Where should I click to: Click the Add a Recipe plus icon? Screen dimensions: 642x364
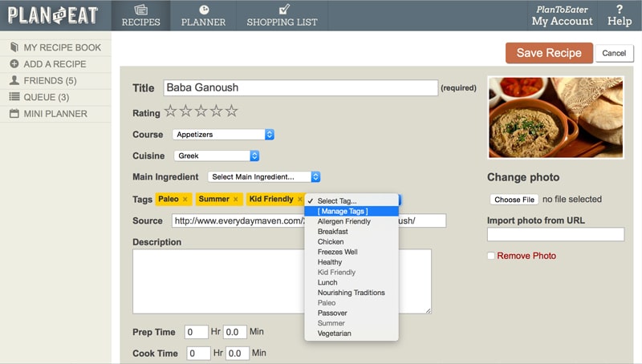[14, 64]
